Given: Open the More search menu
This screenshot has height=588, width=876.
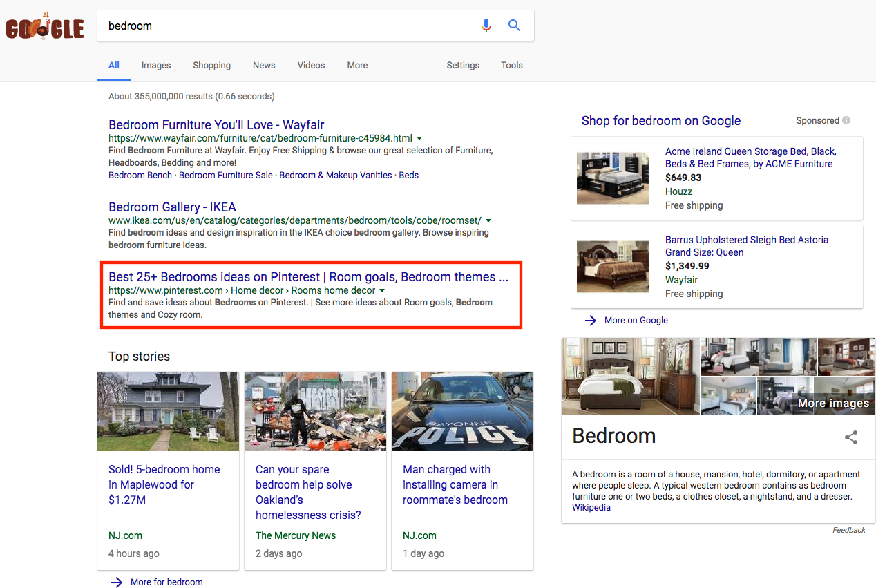Looking at the screenshot, I should pos(357,65).
